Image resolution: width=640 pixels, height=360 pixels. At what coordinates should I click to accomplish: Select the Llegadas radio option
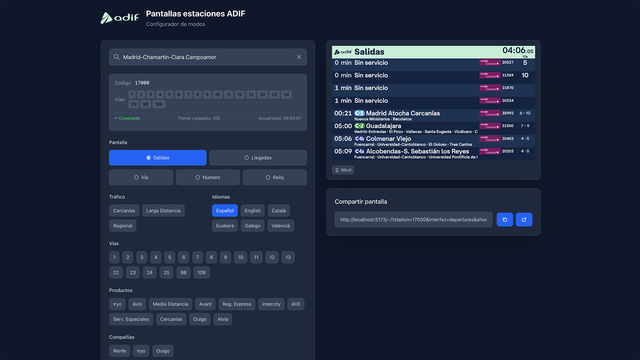click(258, 158)
